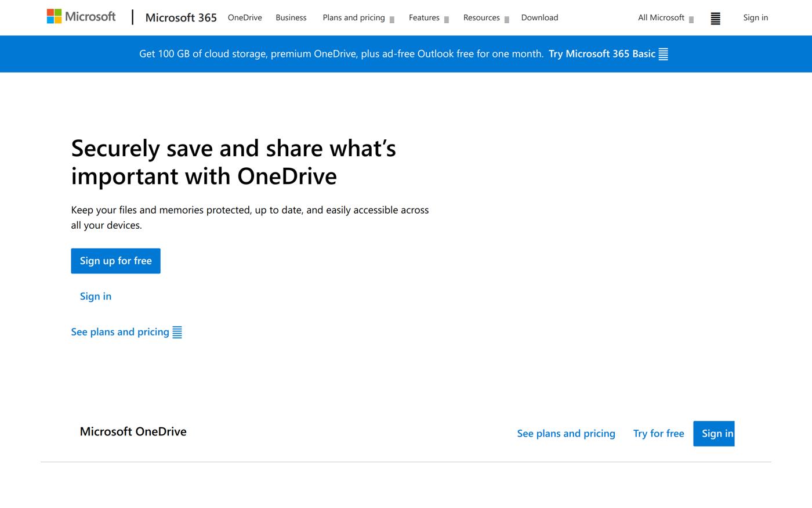Image resolution: width=812 pixels, height=508 pixels.
Task: Expand Plans and pricing dropdown
Action: (358, 18)
